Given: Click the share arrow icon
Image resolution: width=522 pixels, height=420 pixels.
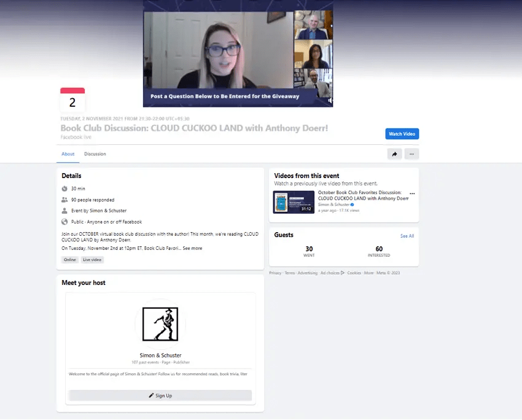Looking at the screenshot, I should coord(395,154).
